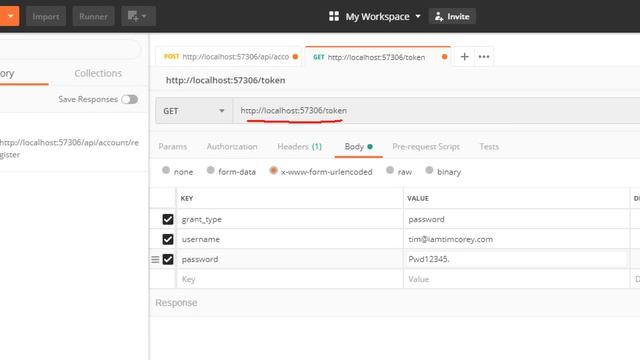The image size is (640, 360).
Task: Open the Pre-request Script tab
Action: coord(426,147)
